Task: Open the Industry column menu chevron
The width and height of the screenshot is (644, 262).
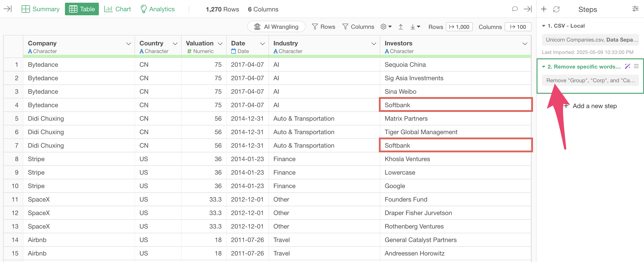Action: 373,44
